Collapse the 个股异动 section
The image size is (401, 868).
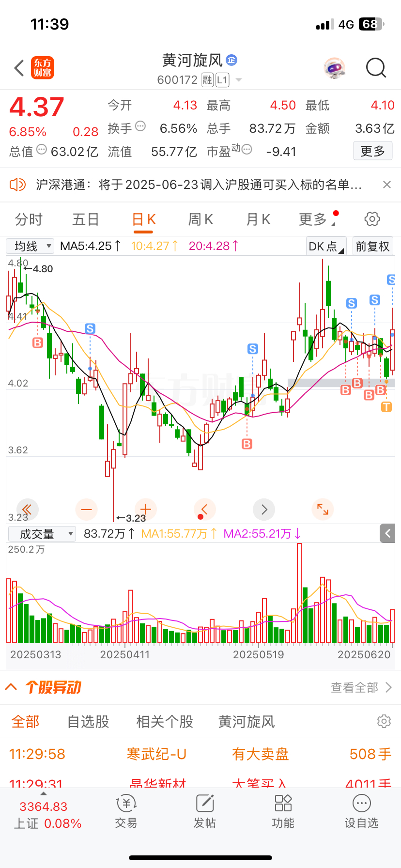11,687
